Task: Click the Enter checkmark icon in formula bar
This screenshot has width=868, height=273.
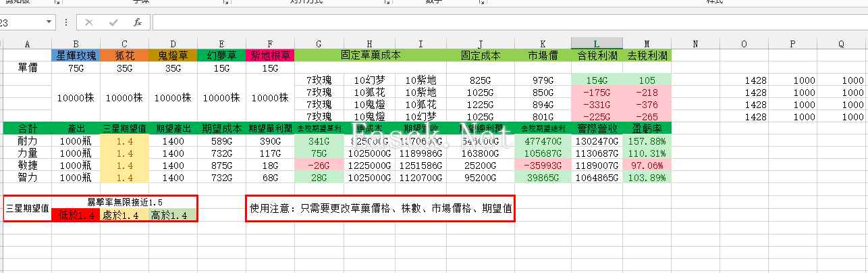Action: tap(113, 22)
